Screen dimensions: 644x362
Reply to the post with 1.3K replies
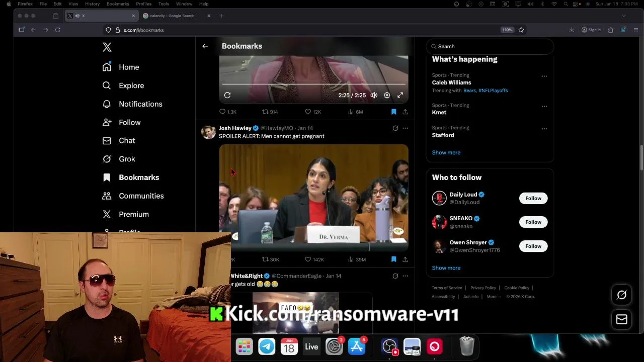point(228,112)
